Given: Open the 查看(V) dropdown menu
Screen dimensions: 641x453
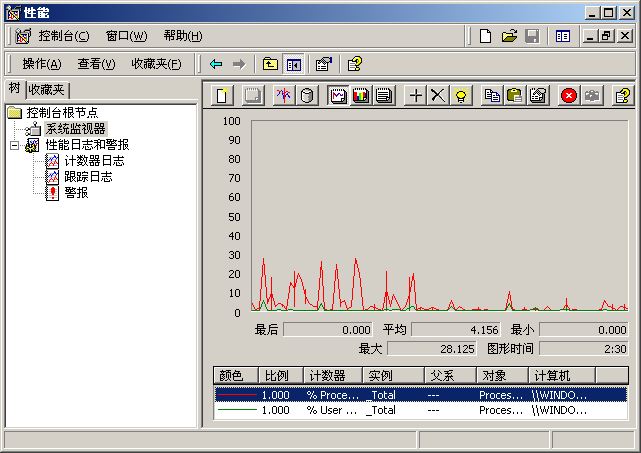Looking at the screenshot, I should pyautogui.click(x=96, y=64).
